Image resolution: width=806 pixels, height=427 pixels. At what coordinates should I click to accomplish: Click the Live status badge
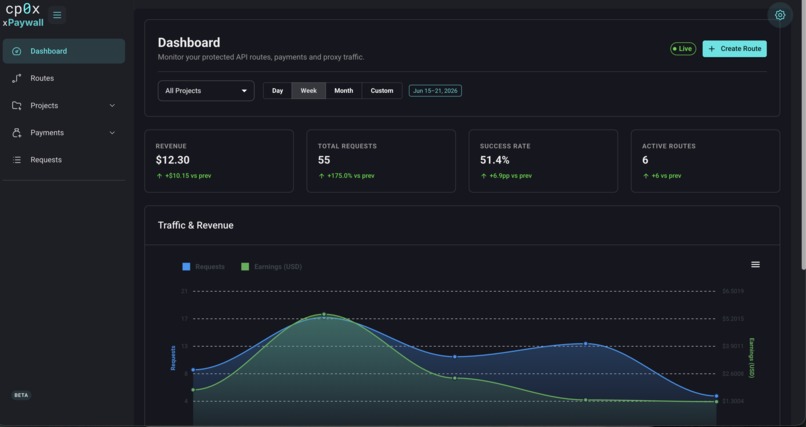(x=683, y=49)
